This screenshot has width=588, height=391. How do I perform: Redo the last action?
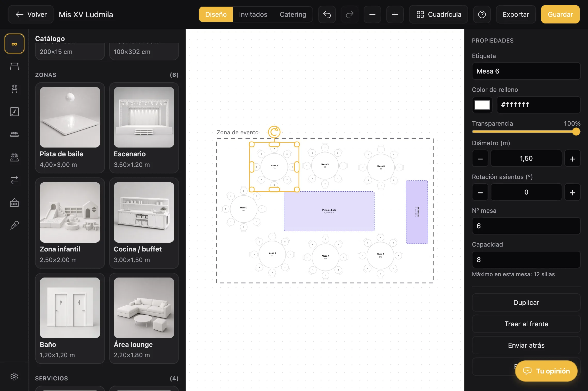point(350,14)
